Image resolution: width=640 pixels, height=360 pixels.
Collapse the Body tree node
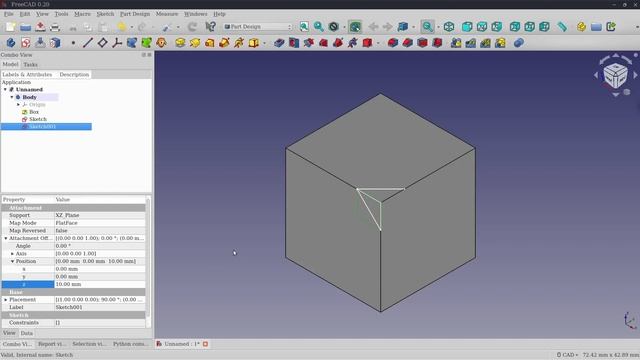tap(12, 97)
